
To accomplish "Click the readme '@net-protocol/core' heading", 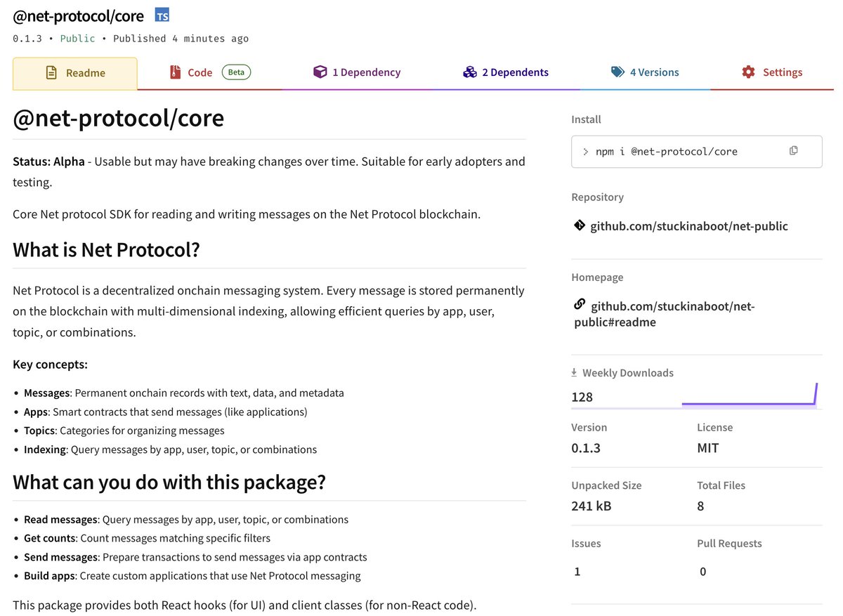I will [118, 117].
